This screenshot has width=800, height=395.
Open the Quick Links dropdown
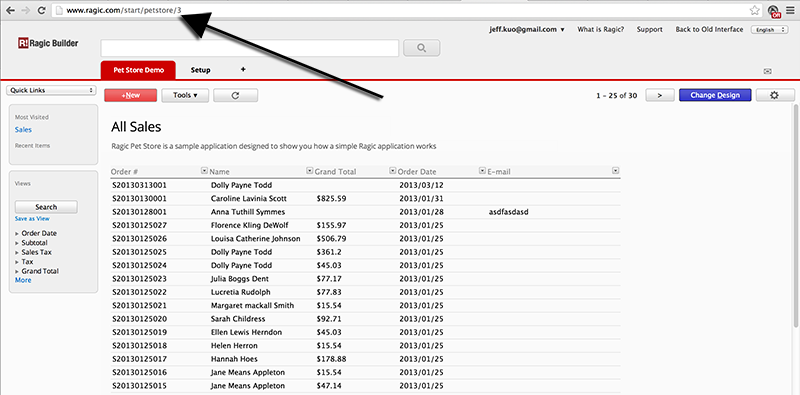pyautogui.click(x=51, y=90)
